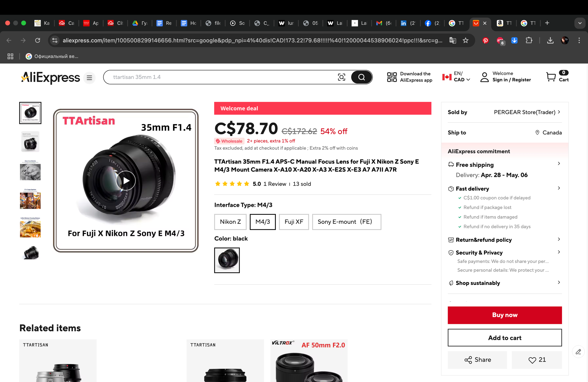Viewport: 588px width, 382px height.
Task: Select the Fuji XF interface type
Action: point(294,222)
